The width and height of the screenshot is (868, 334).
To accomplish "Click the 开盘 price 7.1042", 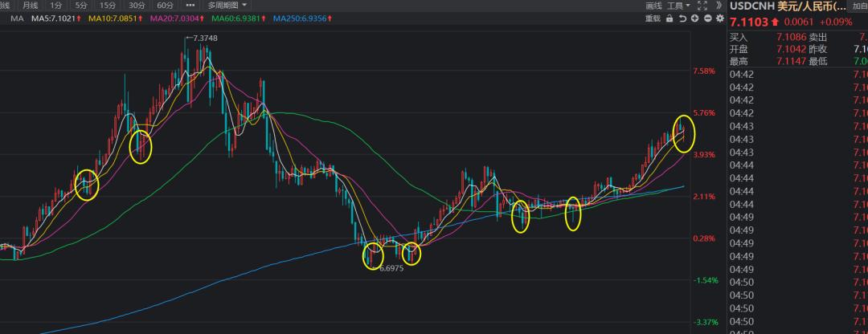I will click(790, 49).
